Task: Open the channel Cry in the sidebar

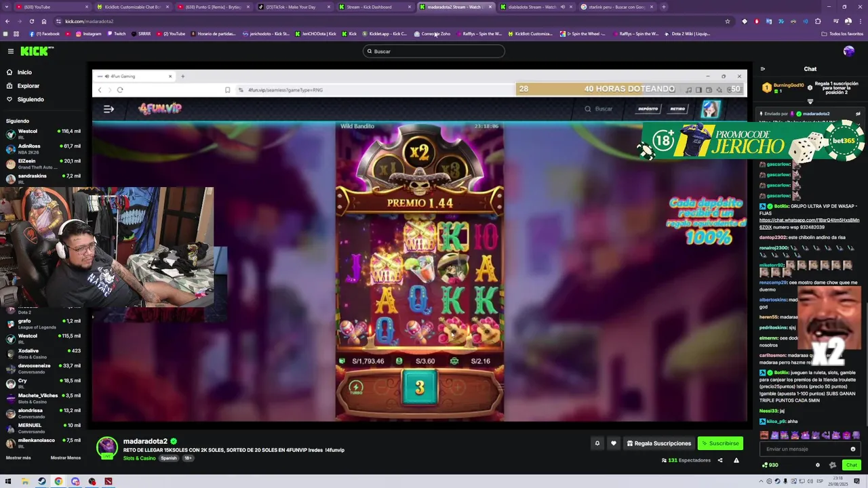Action: (x=43, y=384)
